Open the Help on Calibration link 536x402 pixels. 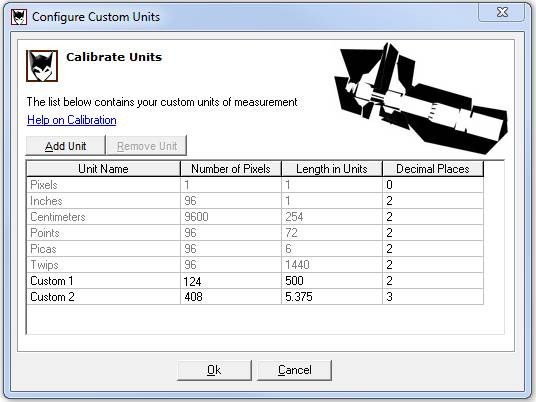click(x=72, y=120)
